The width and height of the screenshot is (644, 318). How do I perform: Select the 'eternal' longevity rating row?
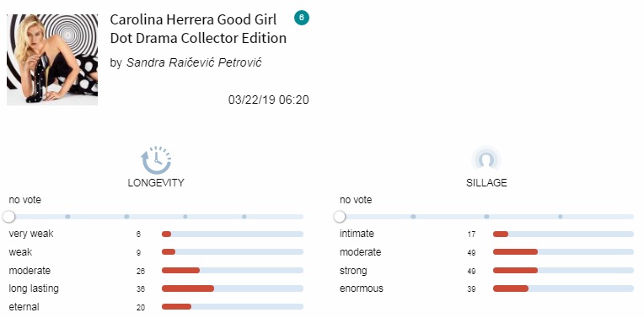click(156, 306)
